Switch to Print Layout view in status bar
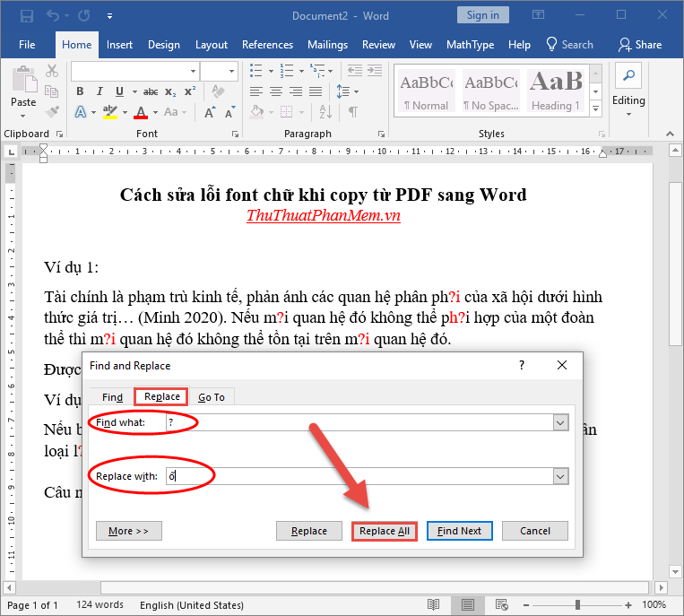 pyautogui.click(x=468, y=604)
